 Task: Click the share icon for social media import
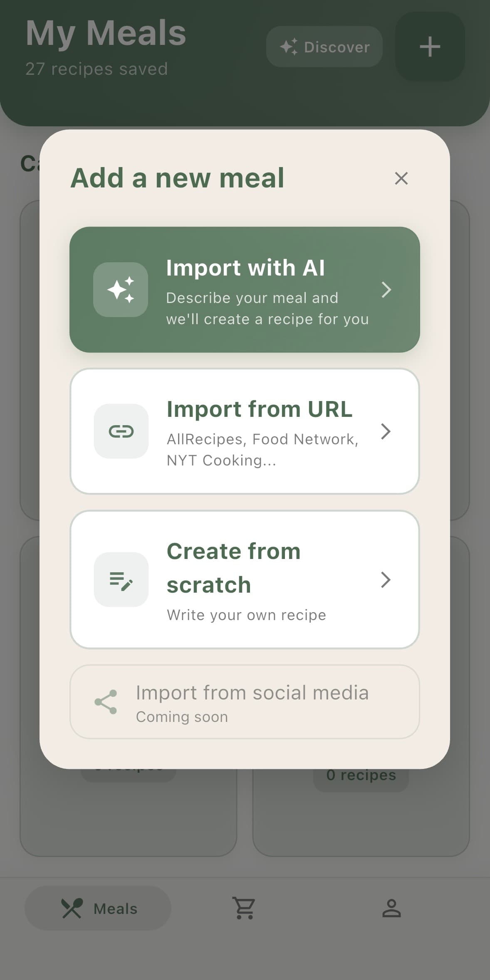pyautogui.click(x=105, y=701)
